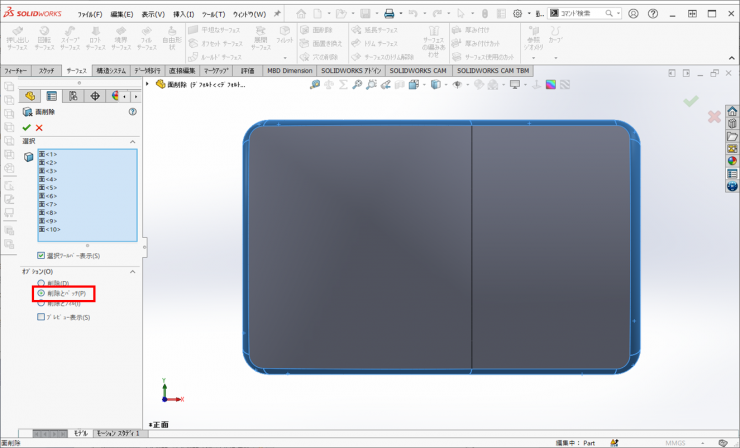Open the 挿入(I) menu
This screenshot has width=740, height=448.
pyautogui.click(x=184, y=14)
